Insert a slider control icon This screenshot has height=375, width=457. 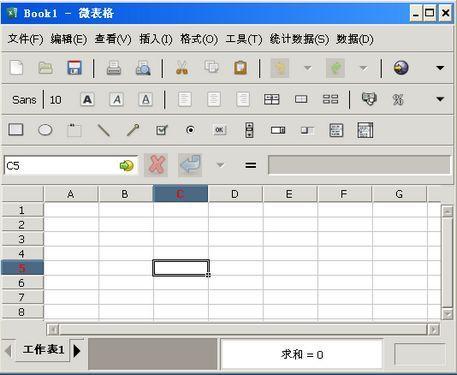pos(307,130)
